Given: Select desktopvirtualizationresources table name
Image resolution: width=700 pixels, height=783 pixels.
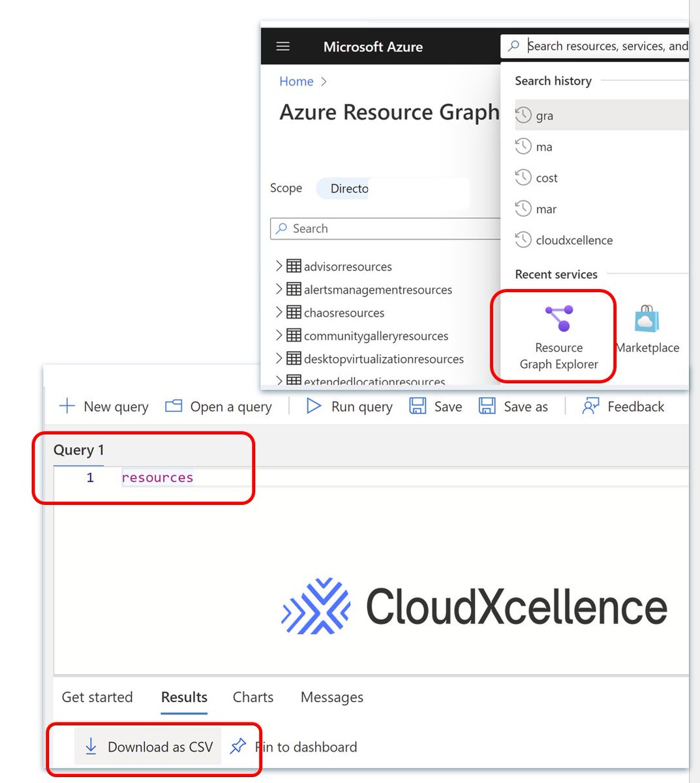Looking at the screenshot, I should [384, 359].
